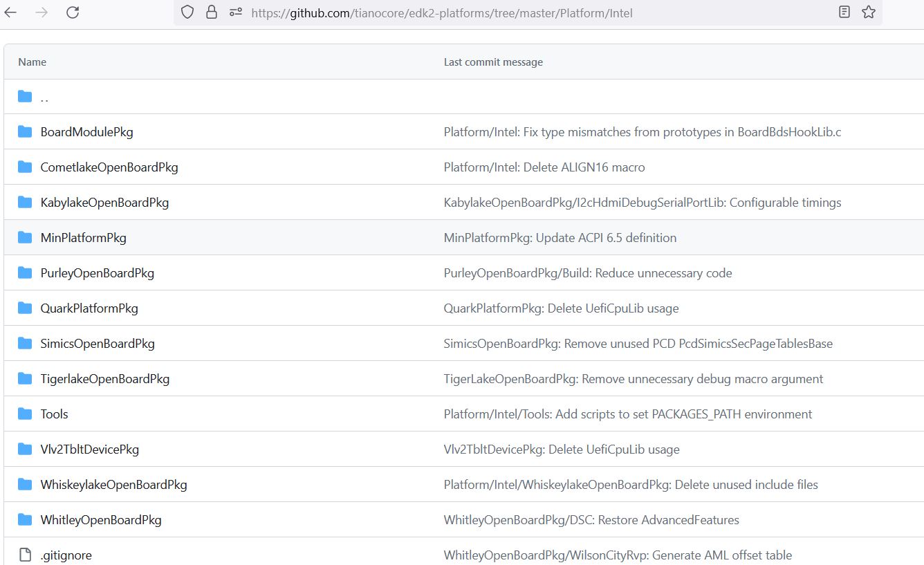Click the QuarkPlatformPkg folder icon
This screenshot has width=924, height=565.
tap(25, 308)
